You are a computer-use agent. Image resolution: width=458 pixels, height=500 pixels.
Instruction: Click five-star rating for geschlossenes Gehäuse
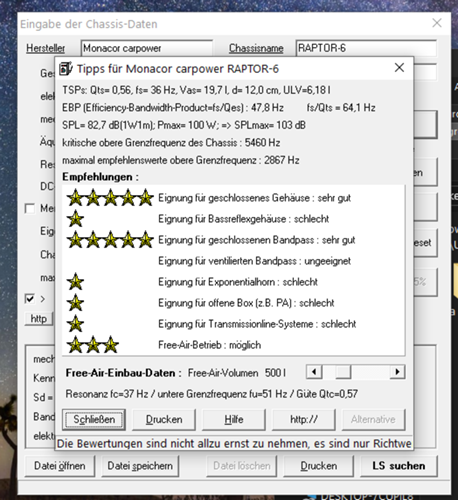[110, 198]
